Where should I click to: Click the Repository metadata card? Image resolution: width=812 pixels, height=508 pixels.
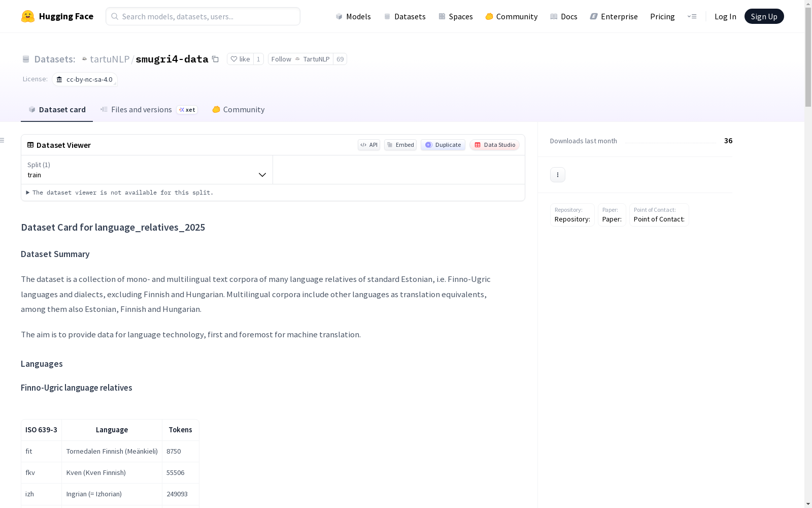(x=572, y=215)
